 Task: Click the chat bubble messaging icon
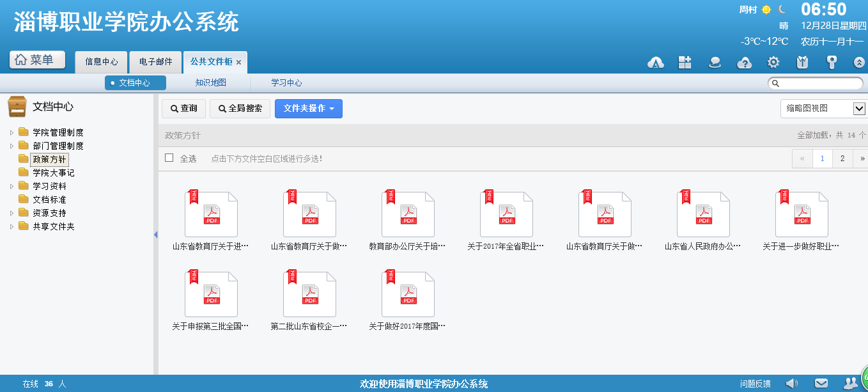[715, 62]
